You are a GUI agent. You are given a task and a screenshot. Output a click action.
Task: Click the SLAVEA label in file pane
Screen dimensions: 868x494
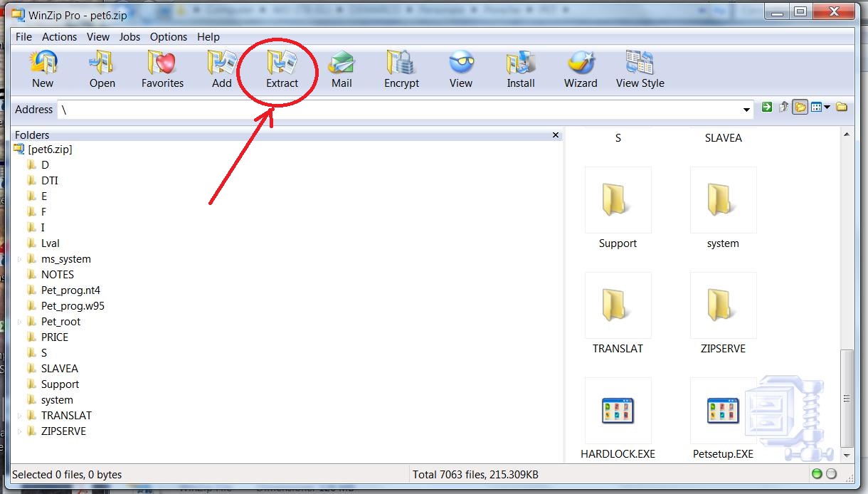pyautogui.click(x=723, y=138)
